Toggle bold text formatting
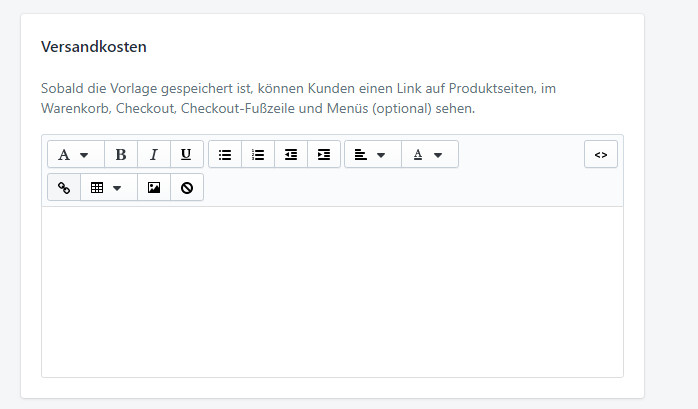 pyautogui.click(x=121, y=155)
